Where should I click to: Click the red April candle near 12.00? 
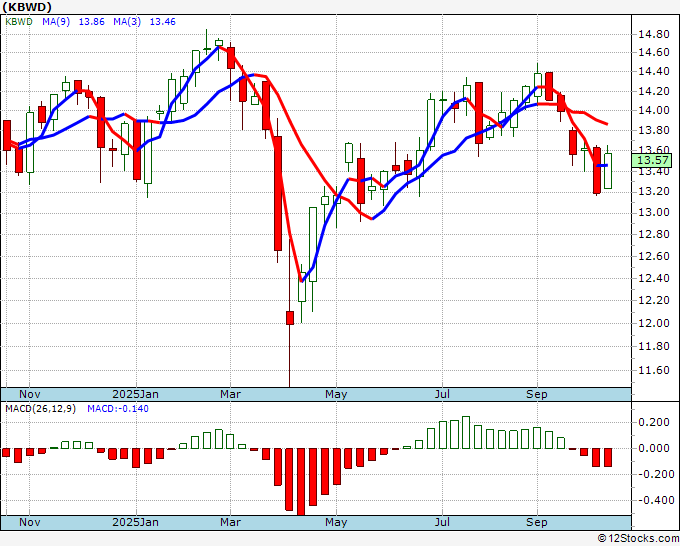tap(290, 318)
